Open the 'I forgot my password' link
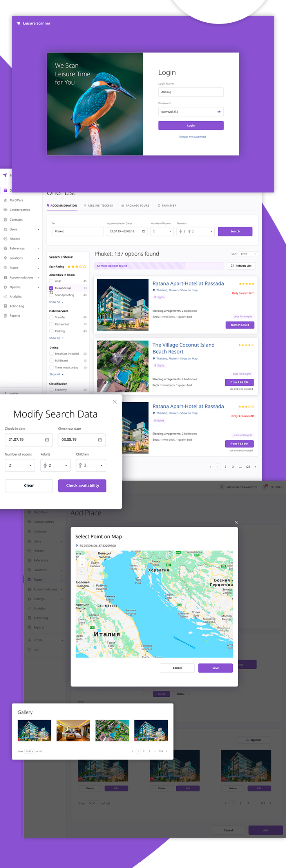The image size is (286, 868). click(x=192, y=137)
